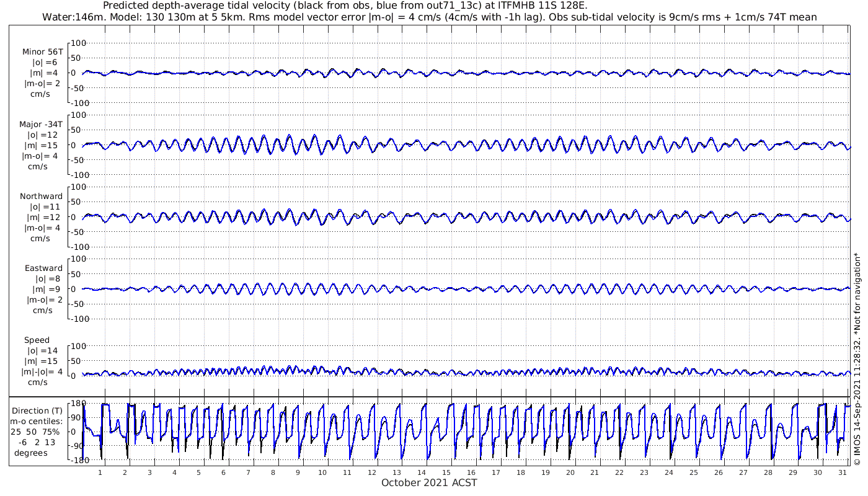Viewport: 868px width, 496px height.
Task: Click the day 25 tick label on the date axis
Action: point(693,472)
